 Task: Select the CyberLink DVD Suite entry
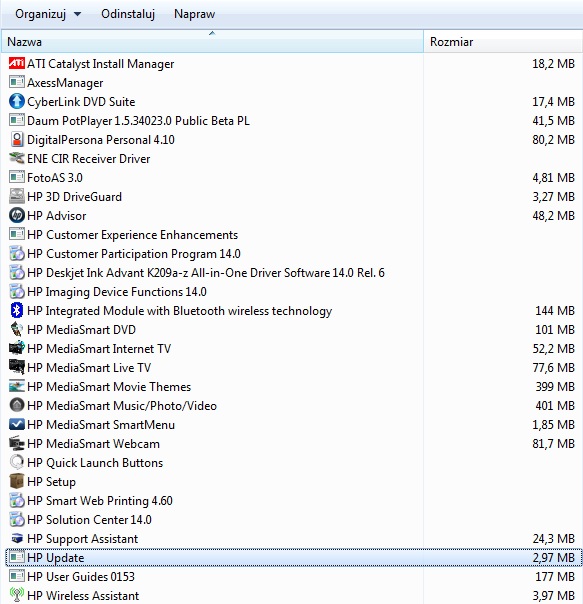(x=294, y=101)
